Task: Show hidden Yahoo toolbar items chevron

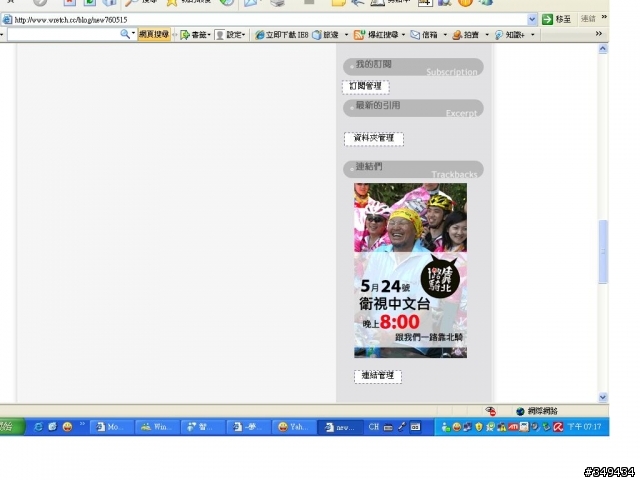Action: pyautogui.click(x=598, y=33)
